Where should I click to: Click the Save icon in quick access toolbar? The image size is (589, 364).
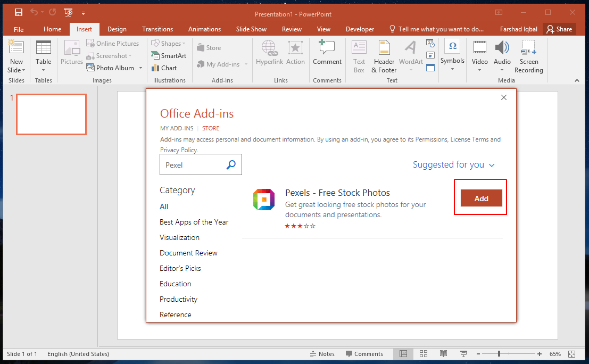click(x=19, y=12)
